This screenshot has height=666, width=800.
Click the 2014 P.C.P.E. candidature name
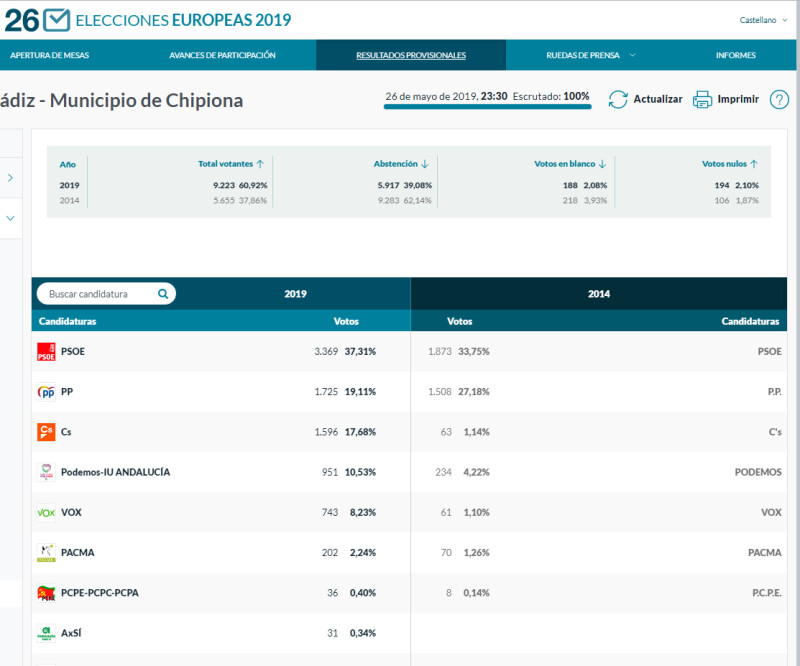(767, 593)
